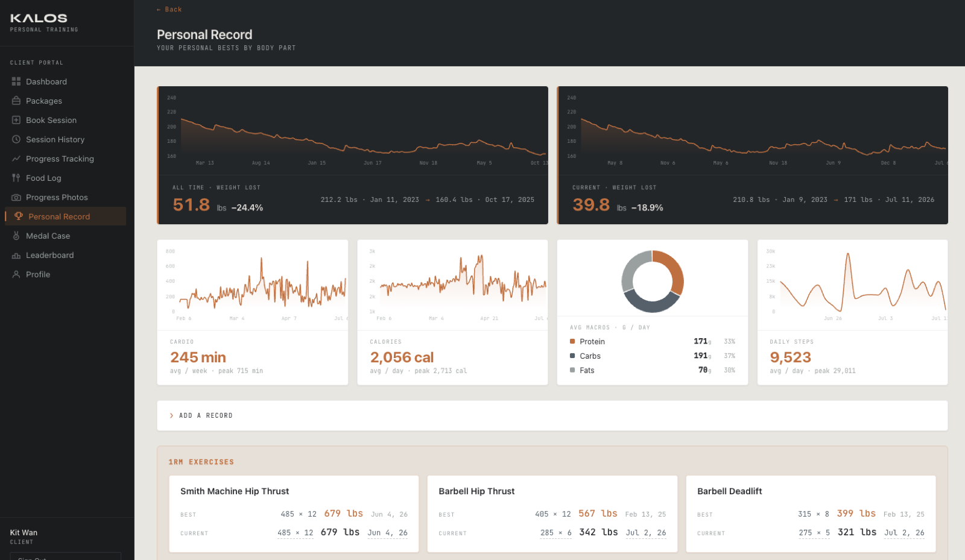Viewport: 965px width, 560px height.
Task: Expand the Add a Record section
Action: (x=552, y=415)
